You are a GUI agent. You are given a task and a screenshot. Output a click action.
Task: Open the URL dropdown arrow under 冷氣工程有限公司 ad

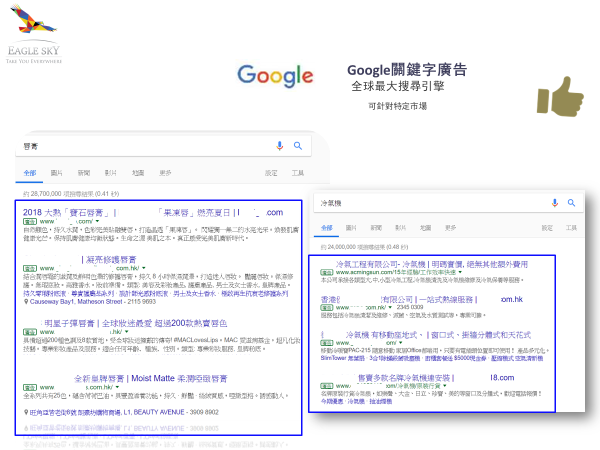[460, 272]
